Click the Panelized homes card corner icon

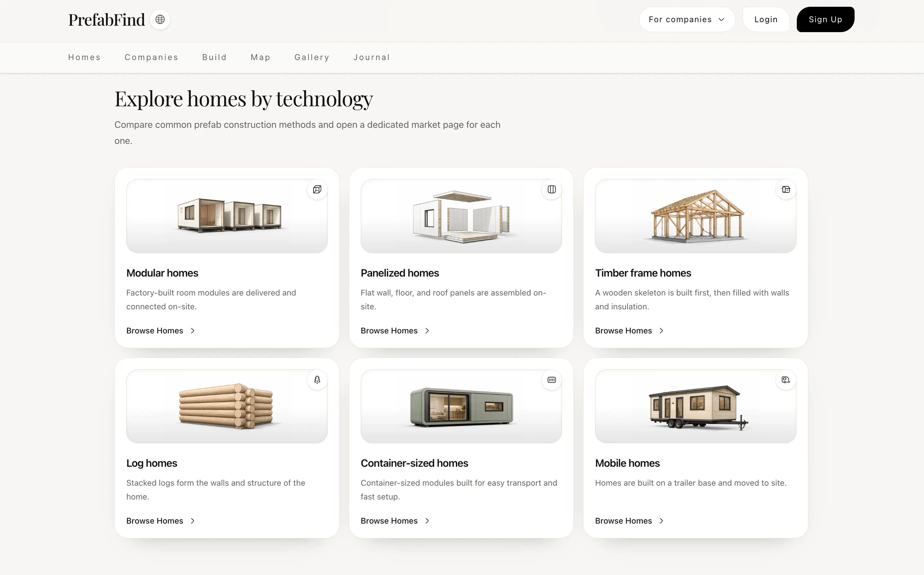coord(552,190)
